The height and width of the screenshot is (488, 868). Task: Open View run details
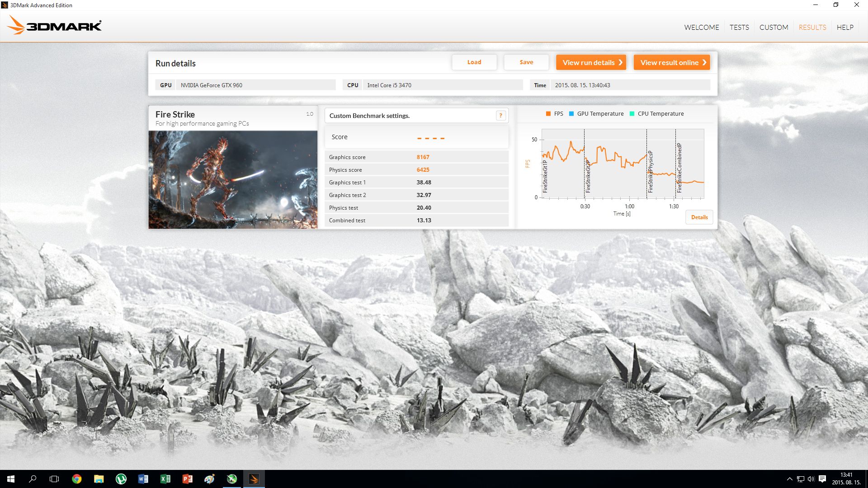coord(591,62)
